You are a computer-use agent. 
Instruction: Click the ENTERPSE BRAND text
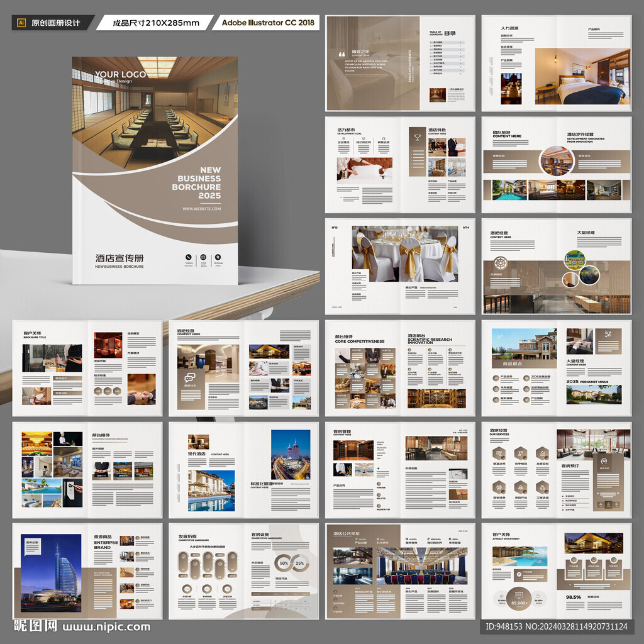106,545
